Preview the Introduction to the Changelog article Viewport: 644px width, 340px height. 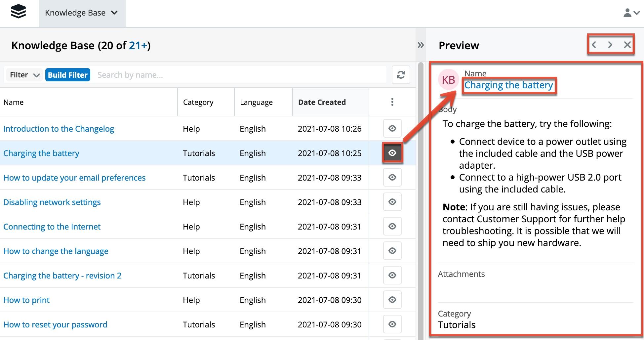click(392, 128)
